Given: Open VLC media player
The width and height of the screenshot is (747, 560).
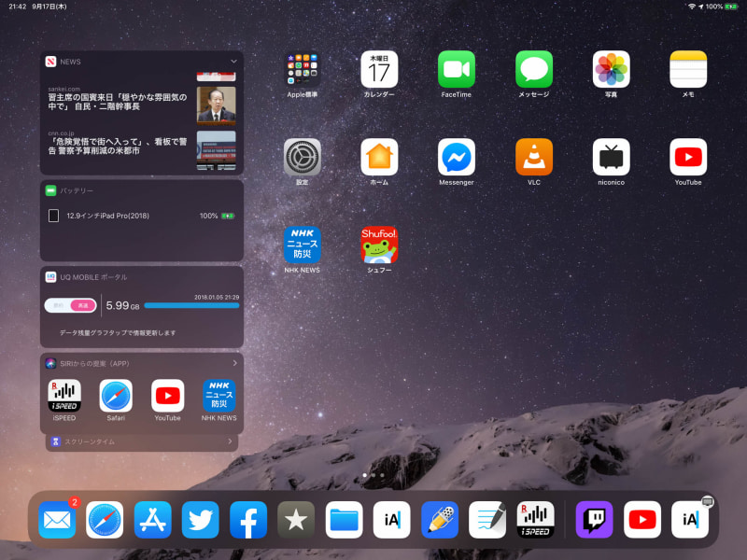Looking at the screenshot, I should coord(533,155).
